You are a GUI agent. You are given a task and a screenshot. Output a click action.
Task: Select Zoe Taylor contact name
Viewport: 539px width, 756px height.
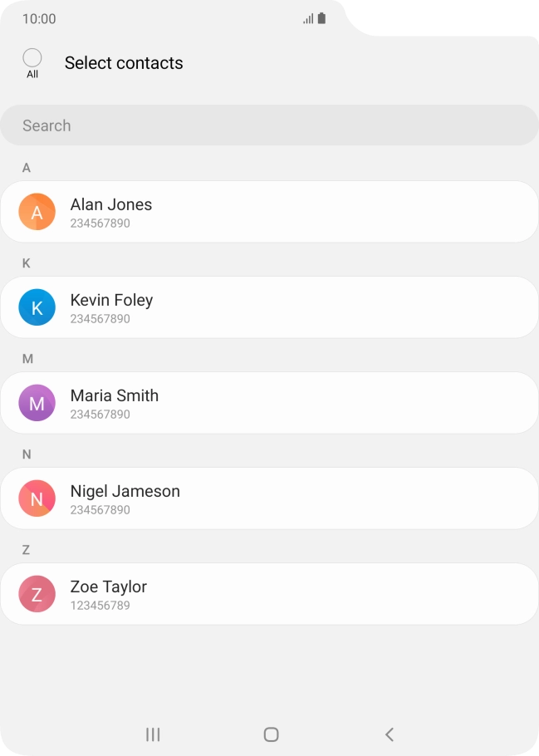click(108, 587)
